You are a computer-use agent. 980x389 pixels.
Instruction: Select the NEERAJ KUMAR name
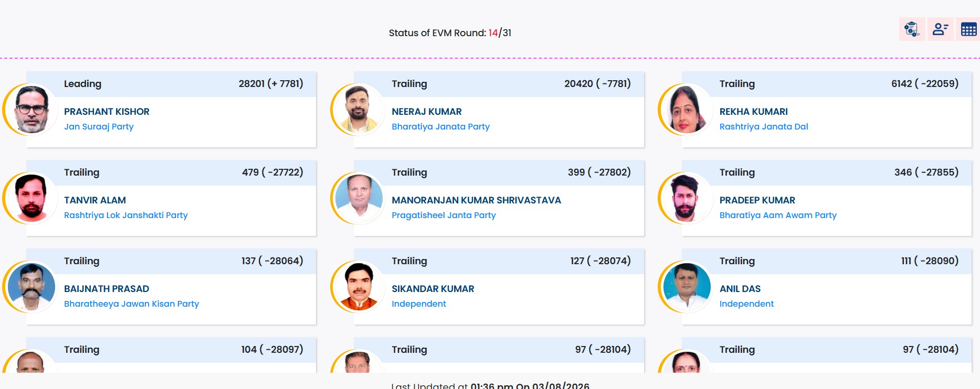point(427,112)
